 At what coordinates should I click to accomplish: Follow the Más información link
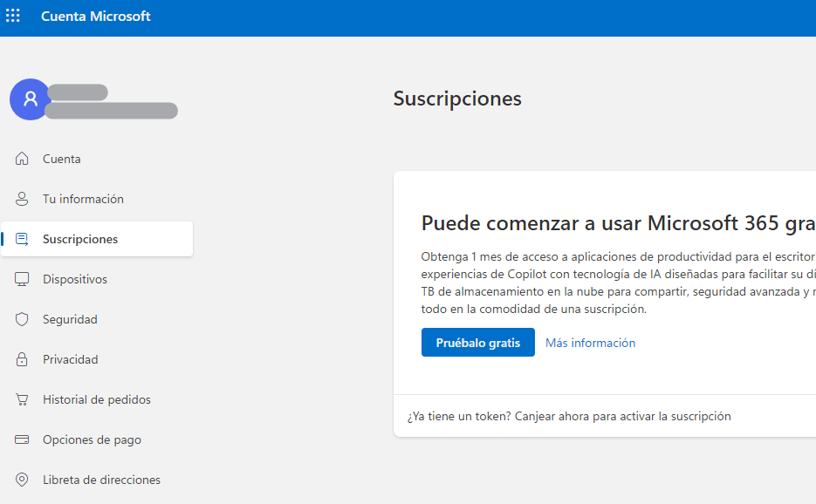click(x=590, y=343)
